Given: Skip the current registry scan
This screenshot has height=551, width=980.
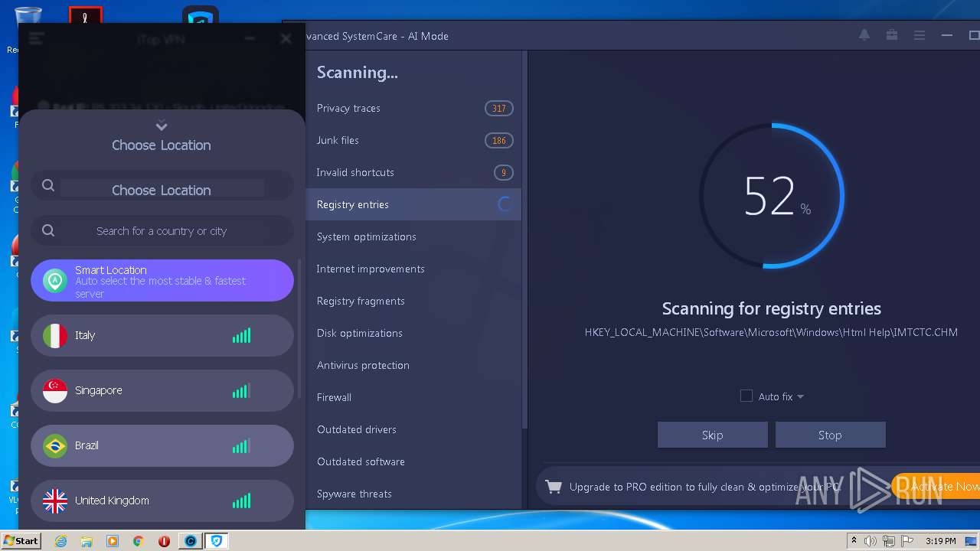Looking at the screenshot, I should tap(713, 435).
